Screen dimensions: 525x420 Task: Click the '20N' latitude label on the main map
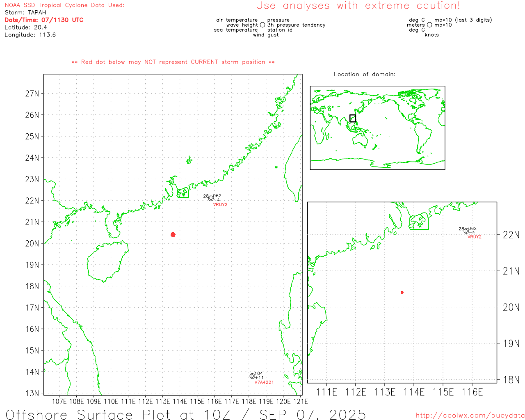pos(32,244)
